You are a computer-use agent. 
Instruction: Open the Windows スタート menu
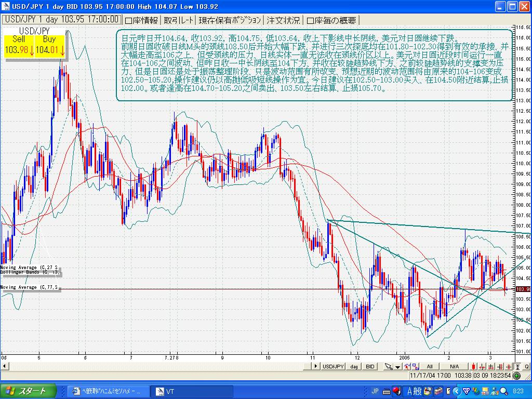point(26,391)
